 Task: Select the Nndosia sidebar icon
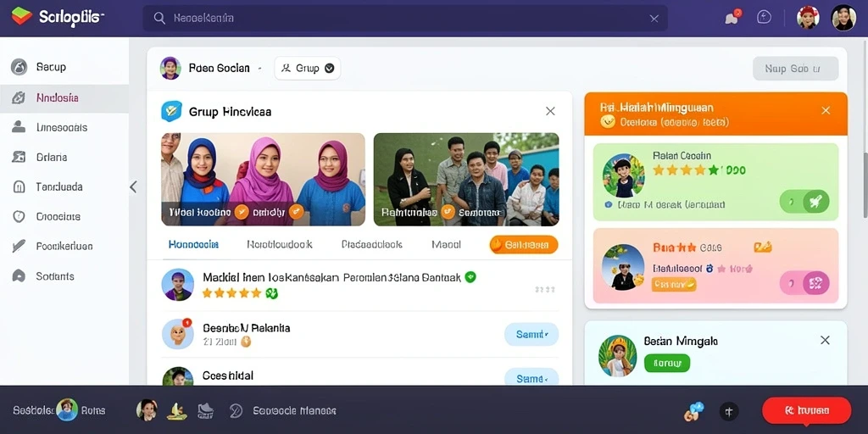tap(19, 98)
